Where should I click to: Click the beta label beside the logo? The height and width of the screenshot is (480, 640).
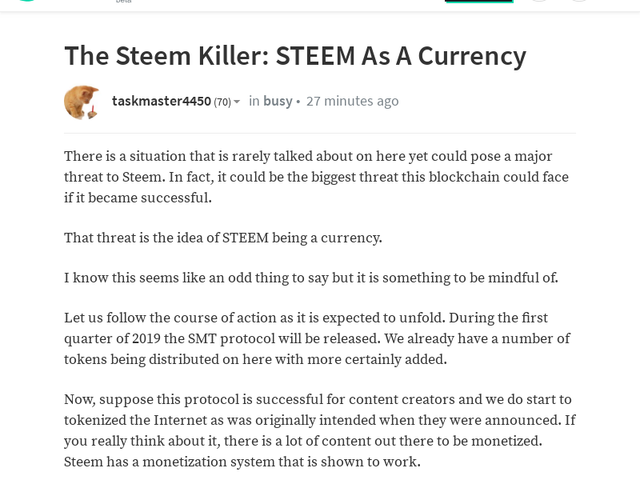(x=124, y=1)
